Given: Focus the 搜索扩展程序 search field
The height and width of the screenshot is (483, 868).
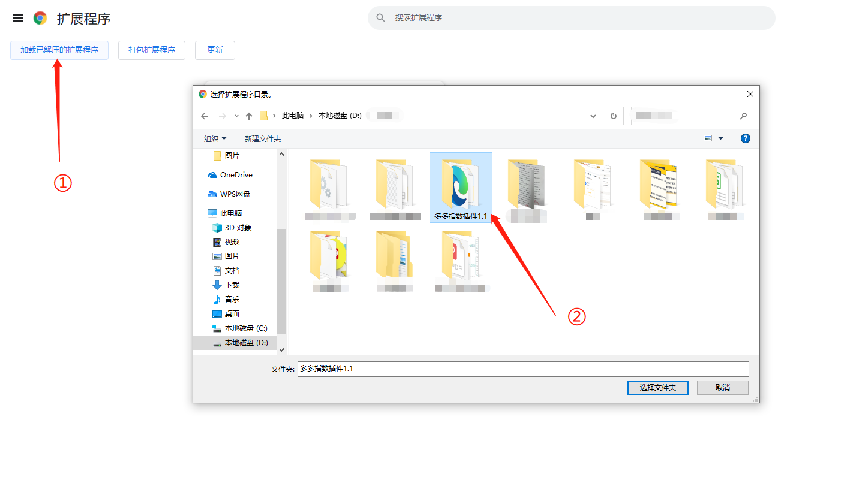Looking at the screenshot, I should point(571,18).
